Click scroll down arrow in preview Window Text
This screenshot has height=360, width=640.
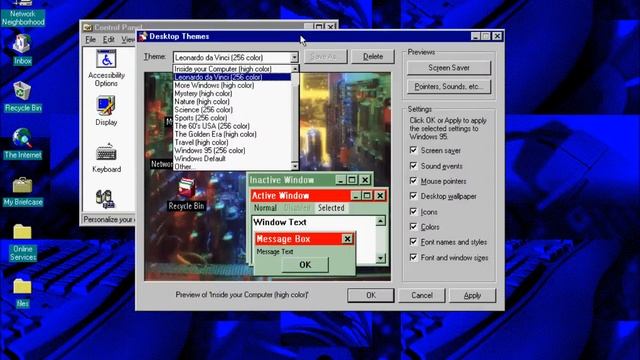(380, 258)
